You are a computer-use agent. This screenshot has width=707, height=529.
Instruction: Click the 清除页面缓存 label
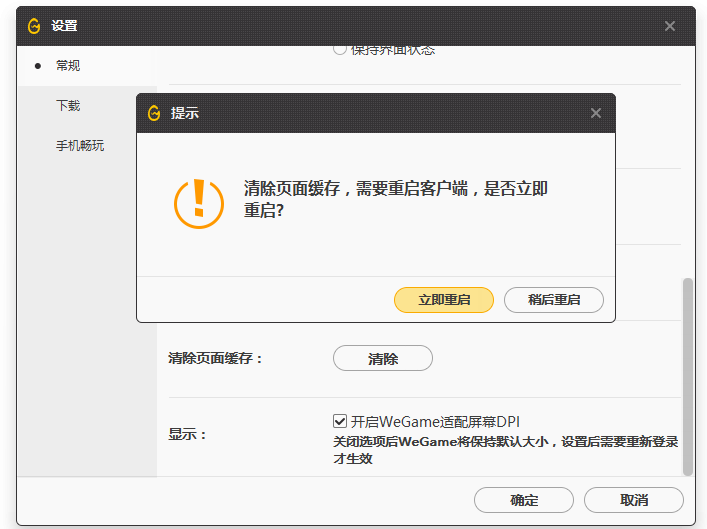coord(216,358)
